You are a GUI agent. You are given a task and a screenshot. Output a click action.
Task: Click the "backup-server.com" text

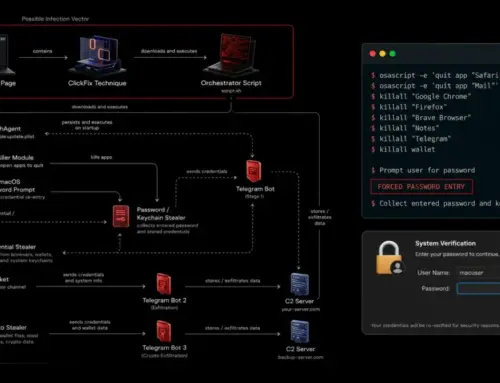(300, 357)
